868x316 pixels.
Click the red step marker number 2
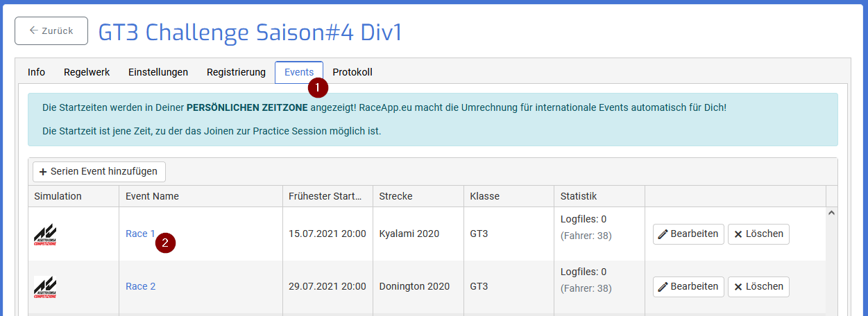[x=165, y=243]
